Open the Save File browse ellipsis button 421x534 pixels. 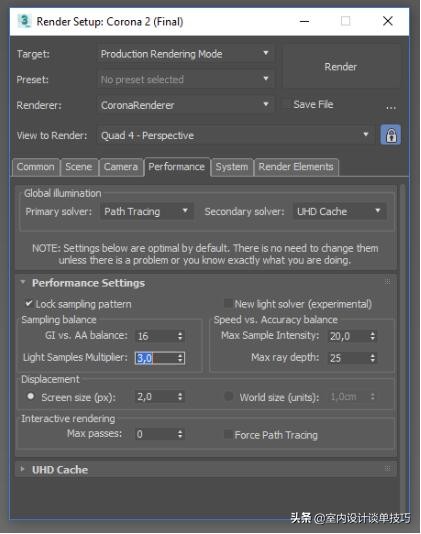click(391, 107)
